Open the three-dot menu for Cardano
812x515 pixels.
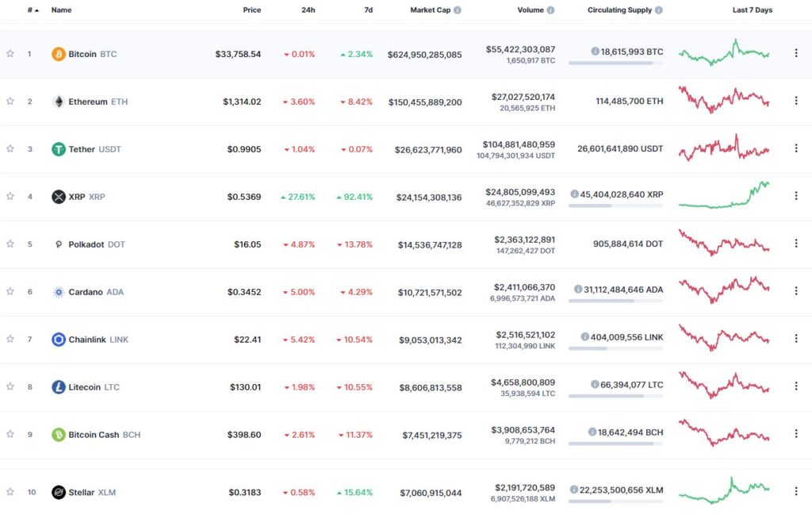(x=796, y=290)
